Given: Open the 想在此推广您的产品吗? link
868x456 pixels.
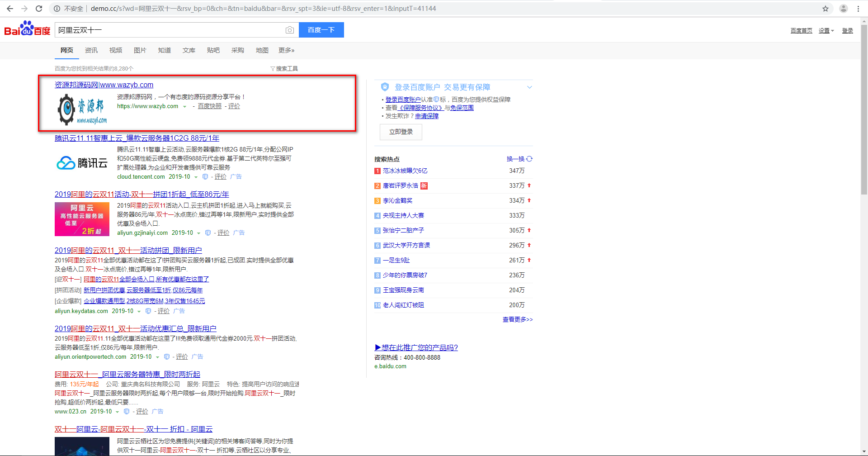Looking at the screenshot, I should click(x=416, y=347).
